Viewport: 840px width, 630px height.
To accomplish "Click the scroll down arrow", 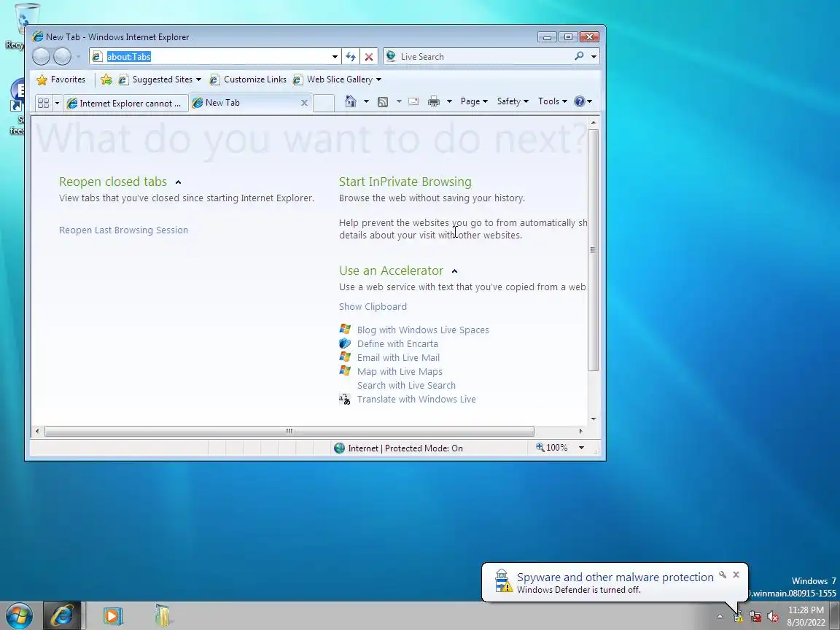I will [593, 419].
